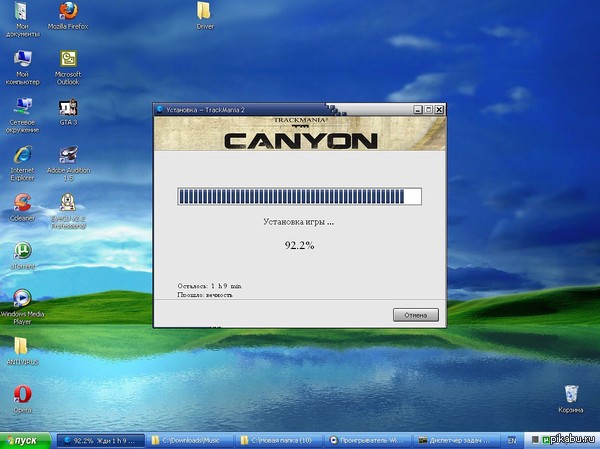Launch CCleaner desktop shortcut

[22, 207]
